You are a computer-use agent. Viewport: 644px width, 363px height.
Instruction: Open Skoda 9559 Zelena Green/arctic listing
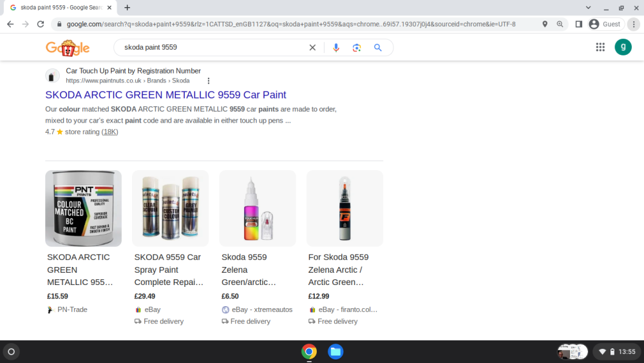tap(249, 270)
